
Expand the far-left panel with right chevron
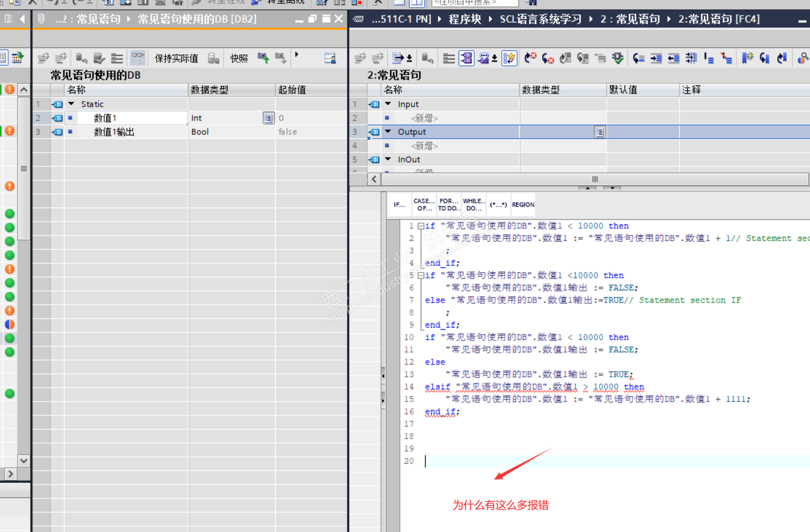click(10, 474)
